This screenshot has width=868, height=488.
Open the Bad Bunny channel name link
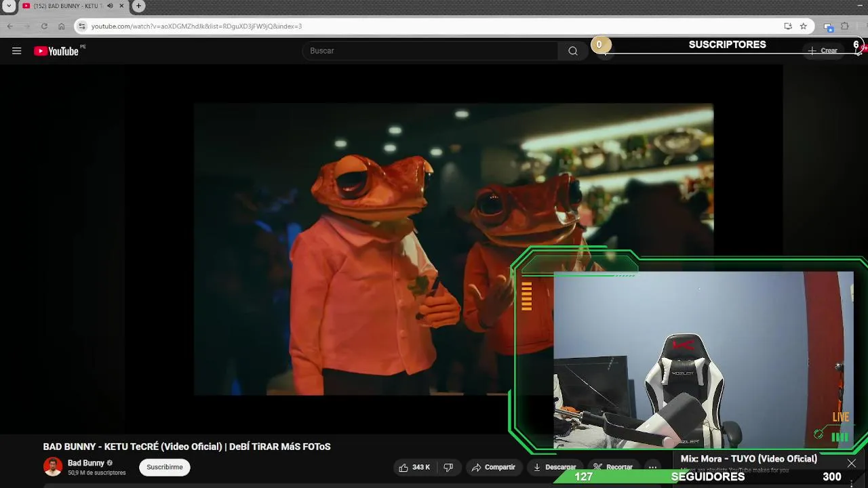click(86, 463)
